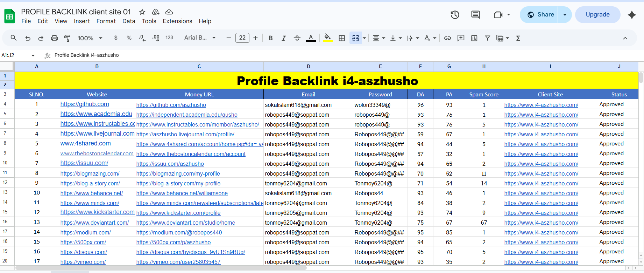This screenshot has height=273, width=644.
Task: Select the Spam Score header cell
Action: [484, 94]
